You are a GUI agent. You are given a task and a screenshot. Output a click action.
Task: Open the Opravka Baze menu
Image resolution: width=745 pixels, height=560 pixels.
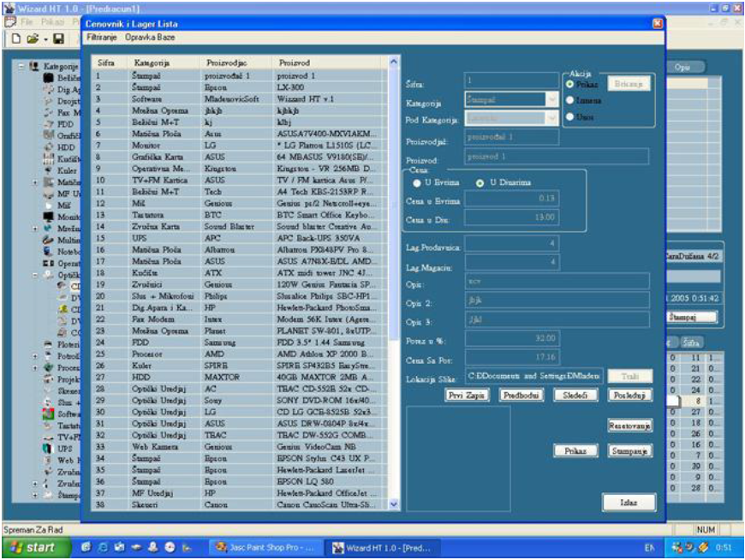150,37
